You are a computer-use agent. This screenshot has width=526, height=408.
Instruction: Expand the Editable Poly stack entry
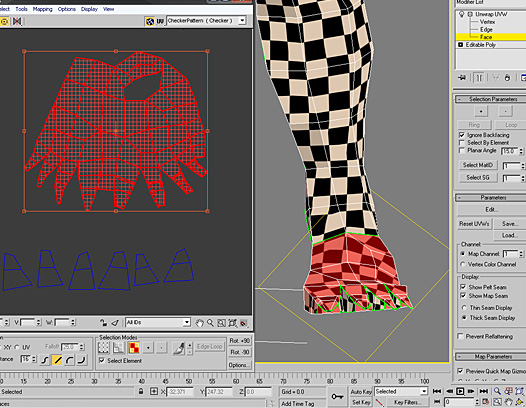460,45
